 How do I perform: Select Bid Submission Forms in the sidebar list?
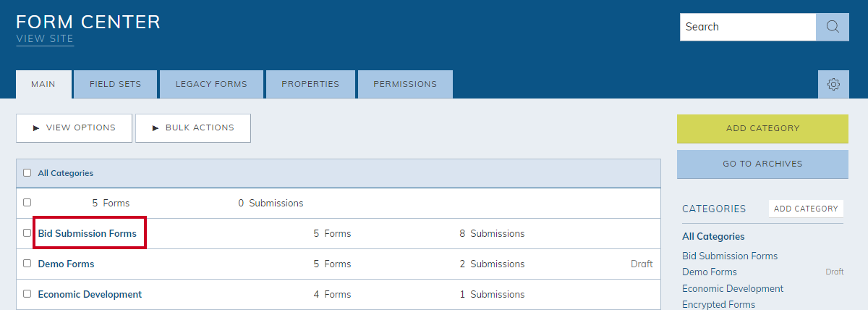pos(730,256)
